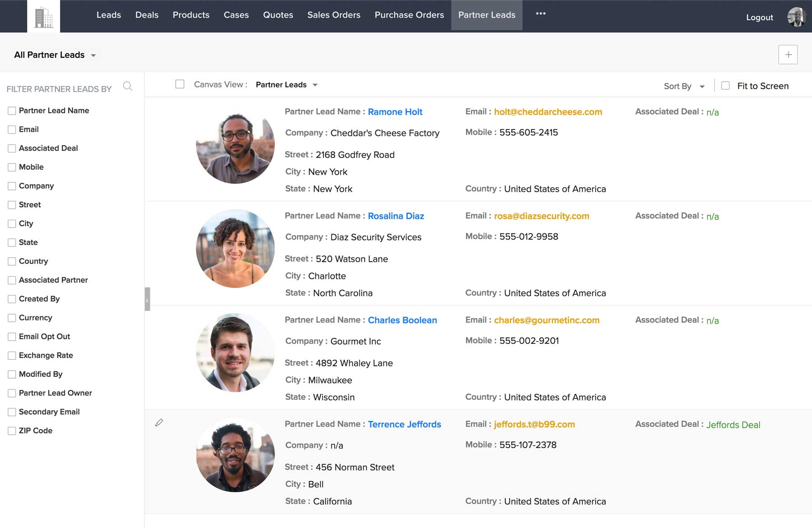Open the Quotes tab

(278, 15)
